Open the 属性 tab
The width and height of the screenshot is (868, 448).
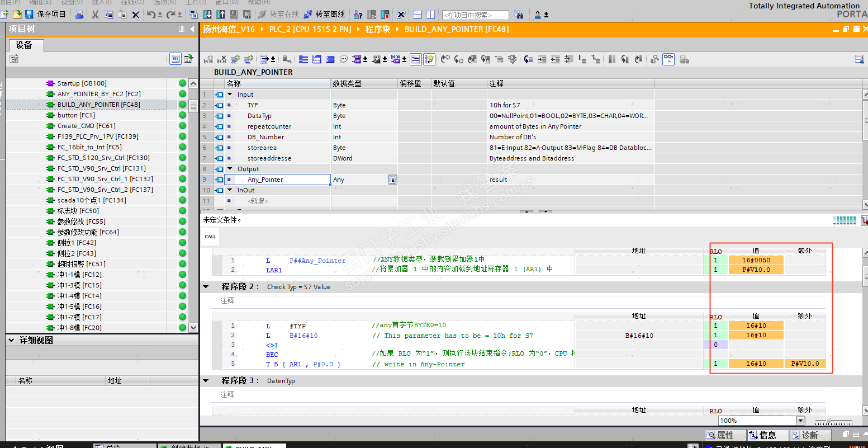coord(725,435)
